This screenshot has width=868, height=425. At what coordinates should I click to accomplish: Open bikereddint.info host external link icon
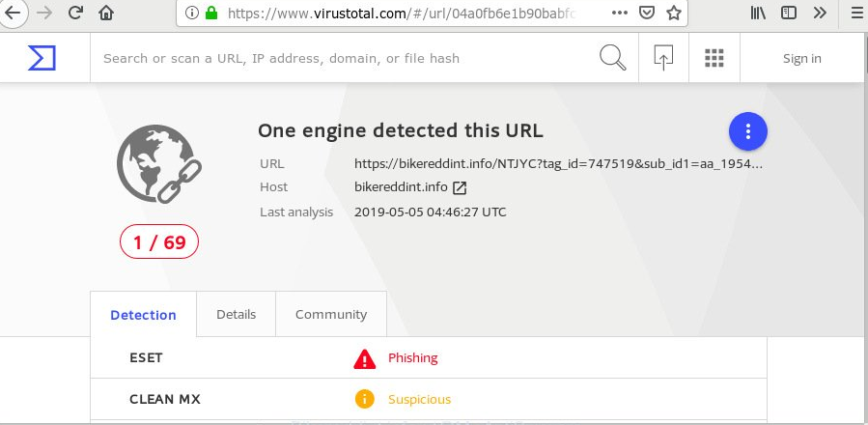click(461, 187)
